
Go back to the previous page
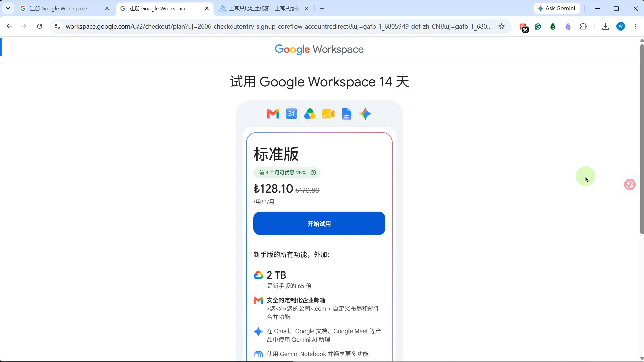click(9, 26)
